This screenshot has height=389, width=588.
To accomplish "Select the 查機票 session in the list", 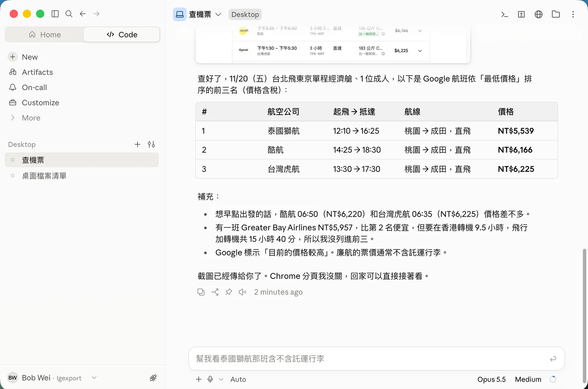I will (82, 160).
